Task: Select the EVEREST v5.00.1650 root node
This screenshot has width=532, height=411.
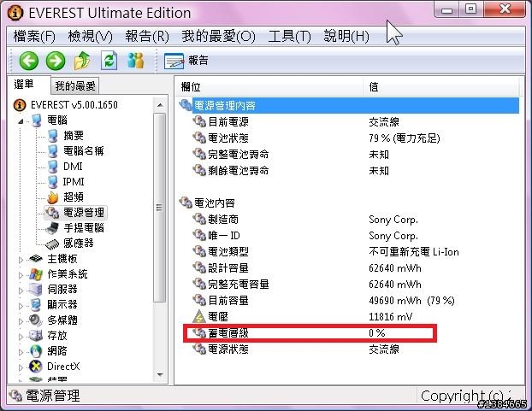Action: point(74,105)
